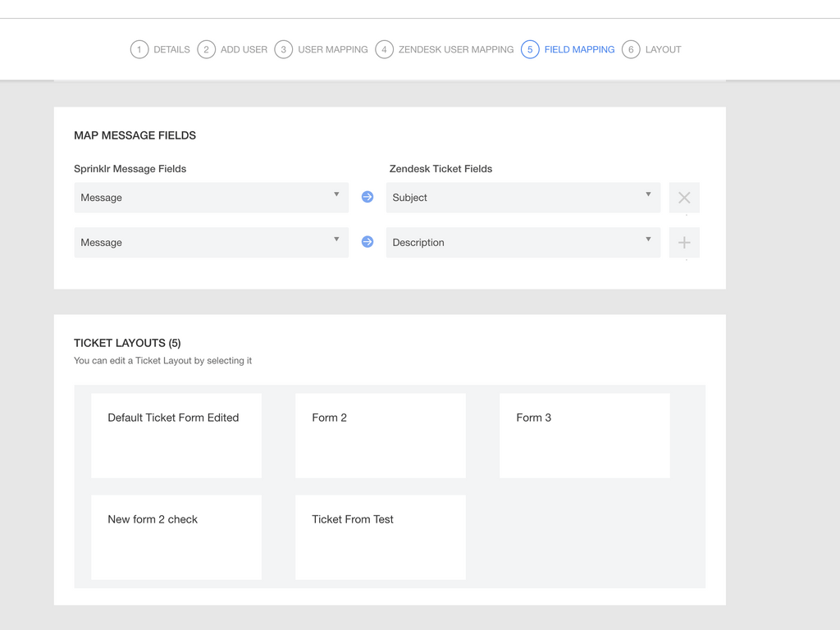Select Default Ticket Form Edited layout
Viewport: 840px width, 630px height.
point(176,436)
